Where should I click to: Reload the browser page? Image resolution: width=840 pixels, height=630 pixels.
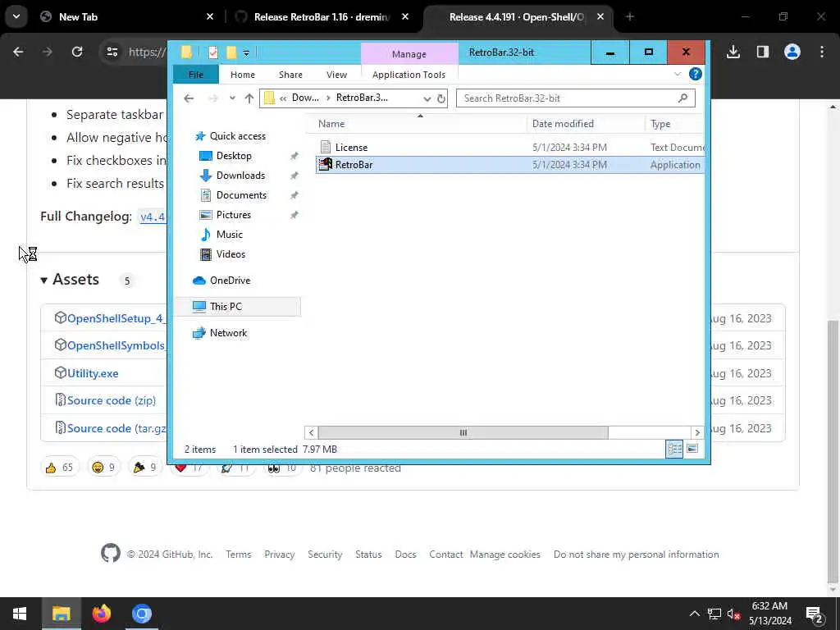pos(77,52)
